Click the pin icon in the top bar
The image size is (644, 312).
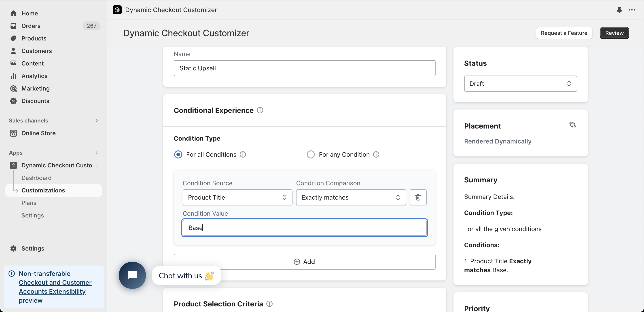(x=619, y=10)
